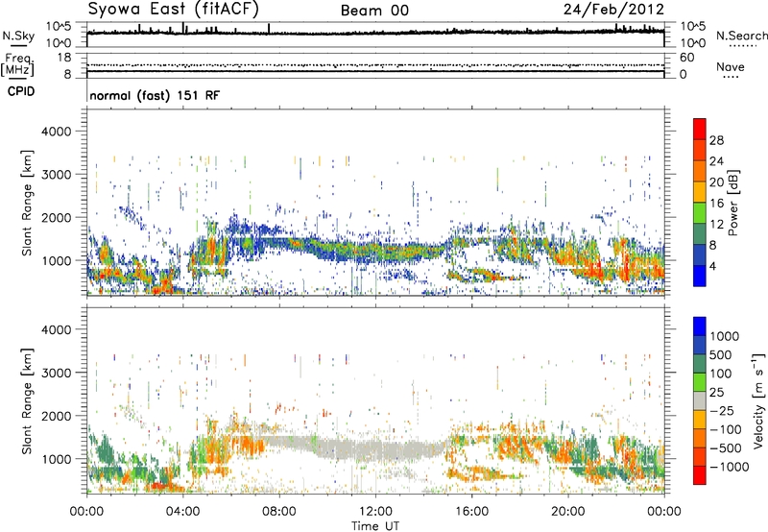
Task: Click the '2000' tick of the Power panel
Action: click(57, 217)
